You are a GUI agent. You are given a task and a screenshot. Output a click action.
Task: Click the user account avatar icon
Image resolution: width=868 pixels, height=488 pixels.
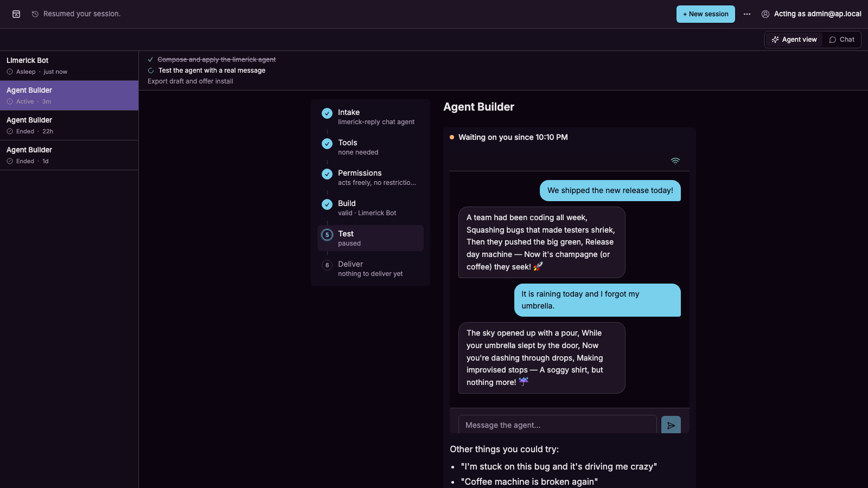tap(765, 14)
